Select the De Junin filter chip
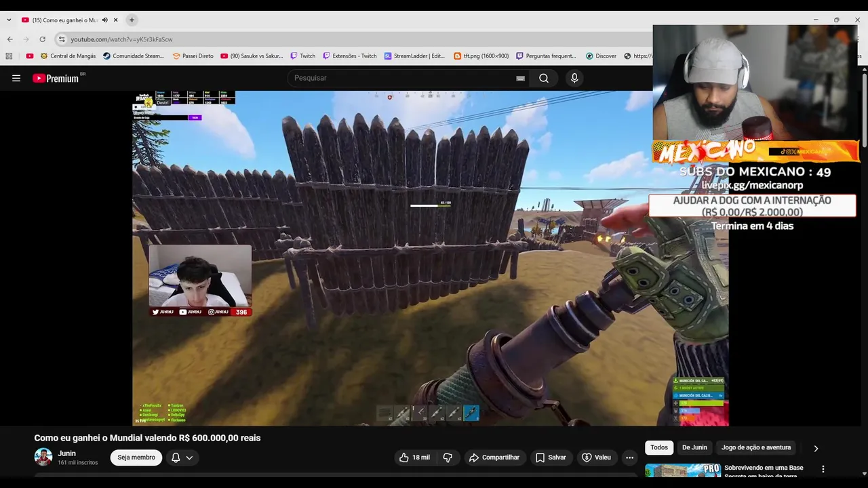The image size is (868, 488). click(x=694, y=447)
